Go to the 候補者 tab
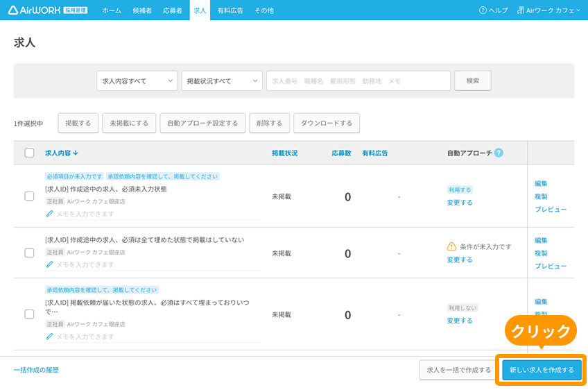588x390 pixels. (x=142, y=10)
